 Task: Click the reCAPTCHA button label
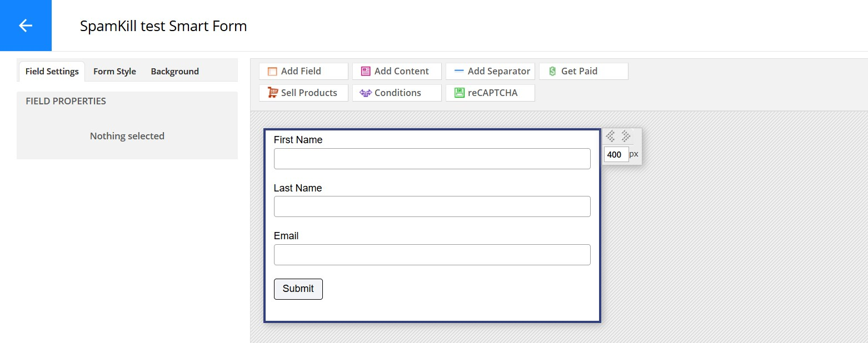point(492,93)
